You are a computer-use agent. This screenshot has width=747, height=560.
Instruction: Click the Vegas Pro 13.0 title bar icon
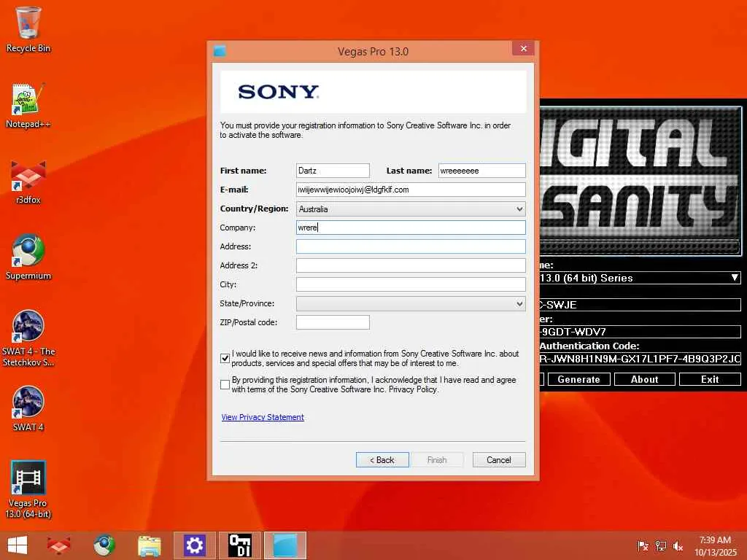pyautogui.click(x=220, y=51)
